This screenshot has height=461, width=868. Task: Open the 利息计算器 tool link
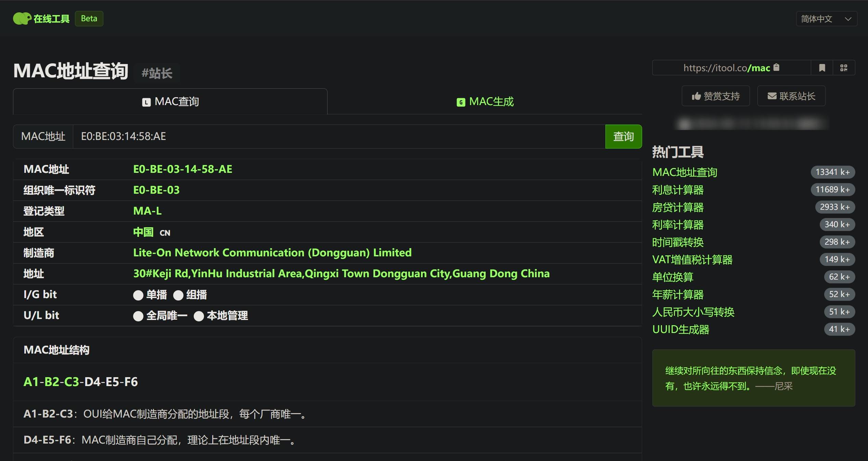click(x=678, y=190)
